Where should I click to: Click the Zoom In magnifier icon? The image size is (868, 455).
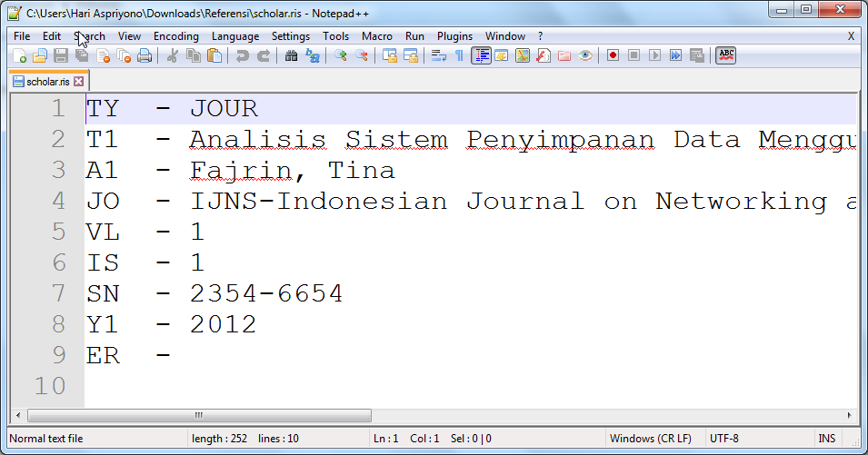pyautogui.click(x=341, y=55)
